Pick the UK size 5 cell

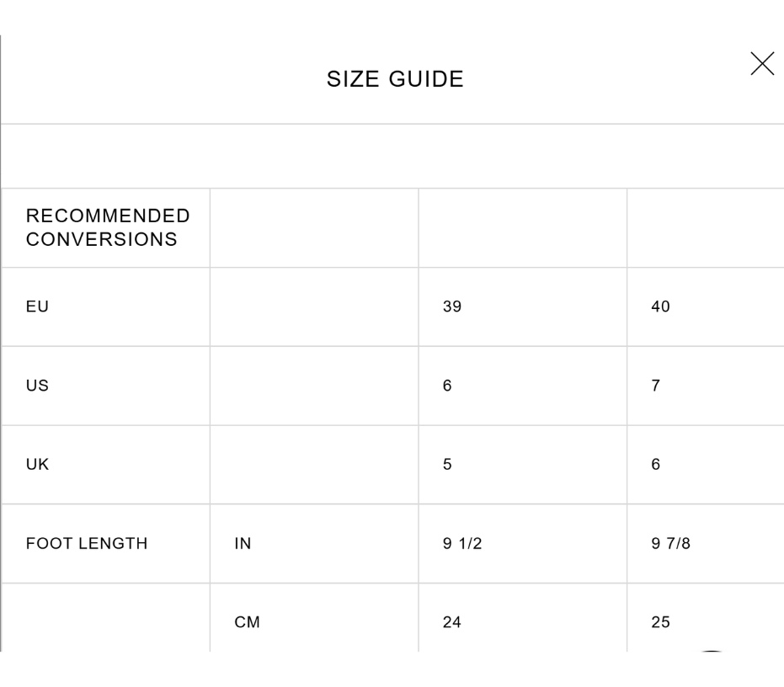522,465
